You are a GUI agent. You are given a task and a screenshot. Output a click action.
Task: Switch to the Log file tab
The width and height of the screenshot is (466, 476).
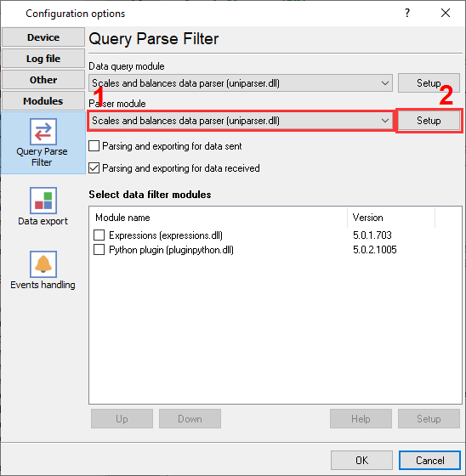tap(43, 59)
